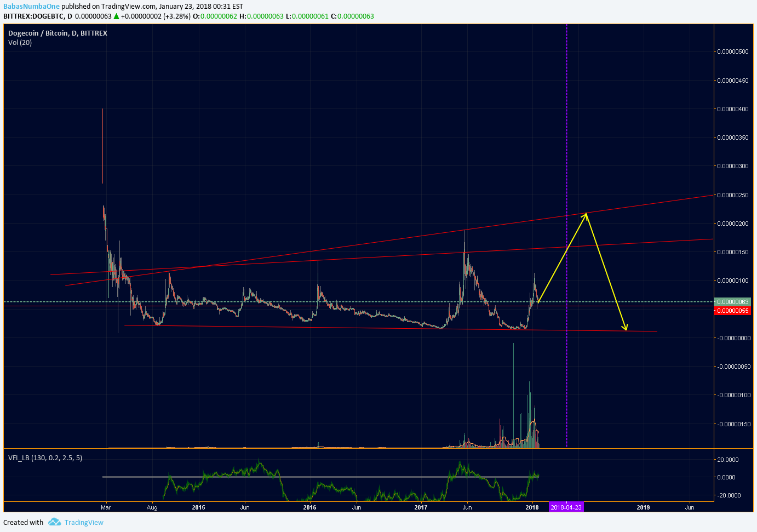Click the -0.00000050 price axis label
757x532 pixels.
(733, 367)
